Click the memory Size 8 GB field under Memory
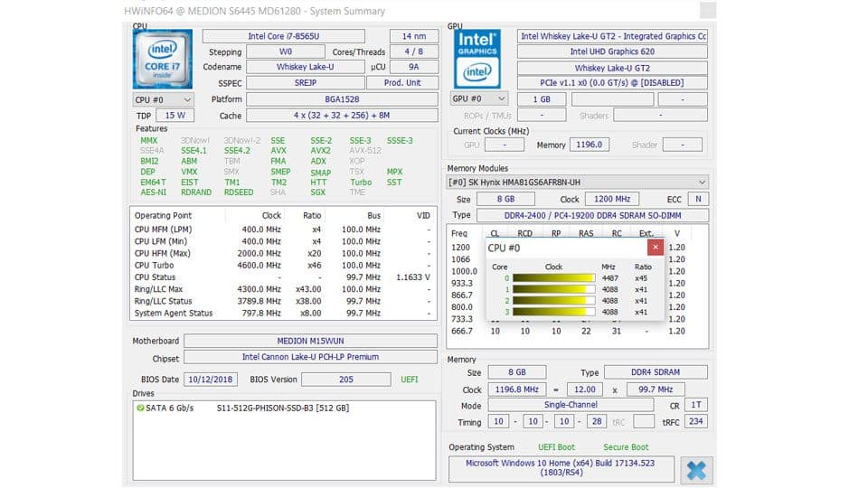Image resolution: width=868 pixels, height=488 pixels. click(516, 371)
